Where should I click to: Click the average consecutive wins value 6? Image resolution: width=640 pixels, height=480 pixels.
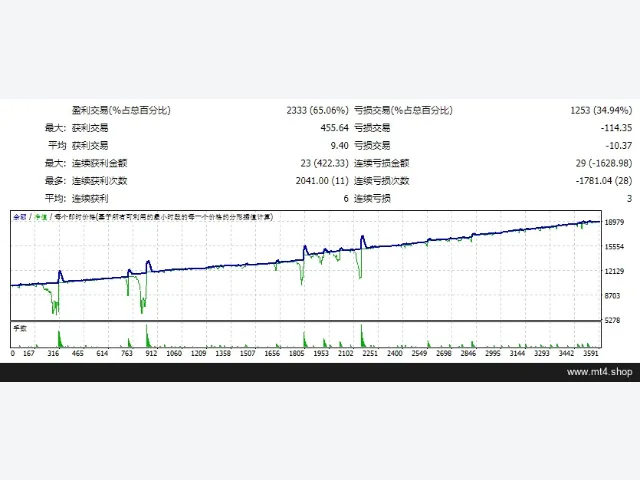point(346,198)
